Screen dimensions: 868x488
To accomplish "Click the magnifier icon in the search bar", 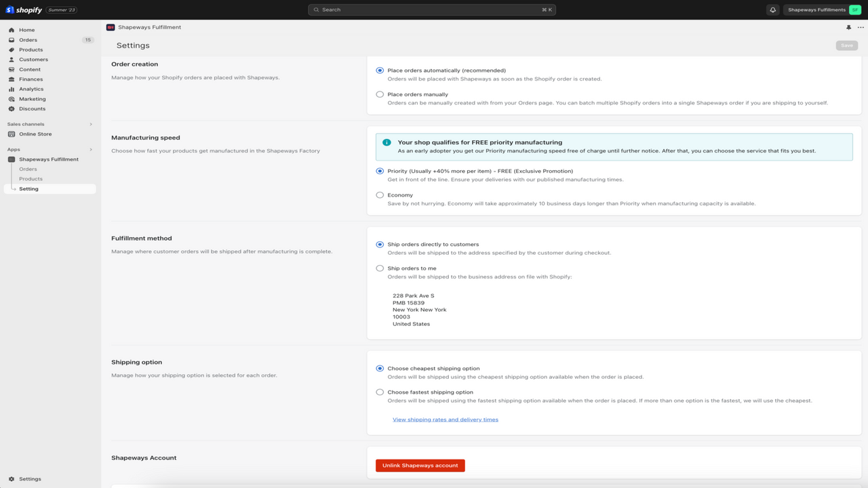I will click(x=317, y=10).
